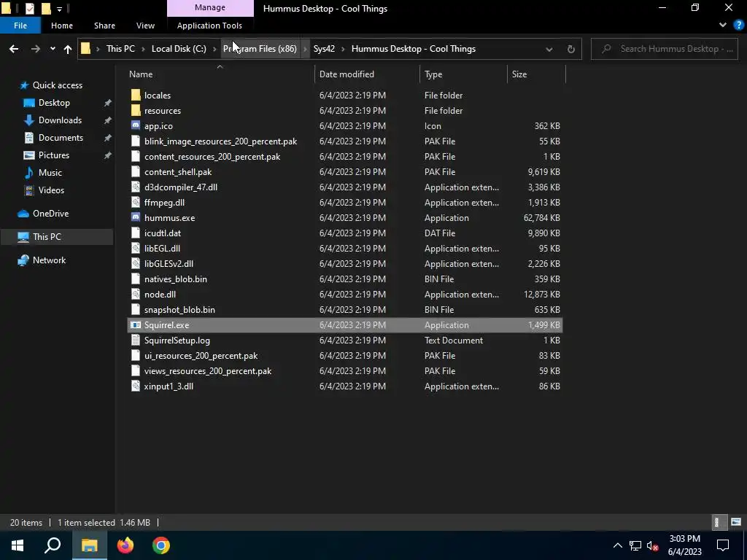Viewport: 747px width, 560px height.
Task: Switch to large icons view button
Action: click(x=736, y=522)
